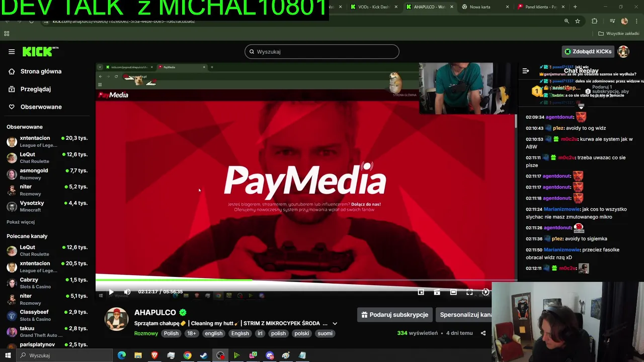Open browser extensions puzzle icon

[x=595, y=21]
